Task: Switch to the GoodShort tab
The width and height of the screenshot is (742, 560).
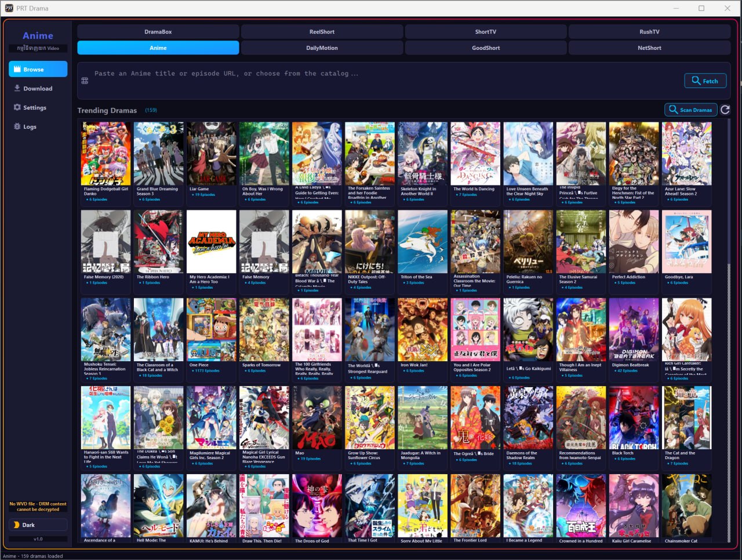Action: tap(486, 48)
